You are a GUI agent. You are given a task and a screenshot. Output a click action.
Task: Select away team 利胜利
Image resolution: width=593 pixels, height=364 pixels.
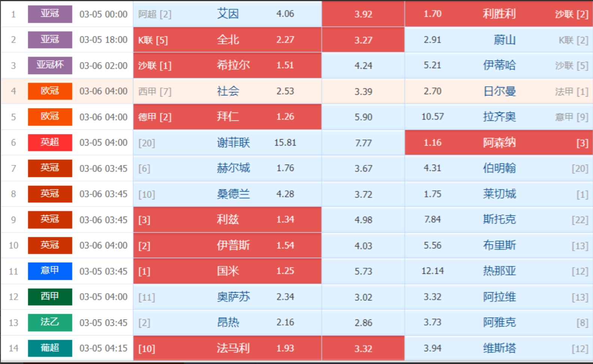tap(499, 14)
